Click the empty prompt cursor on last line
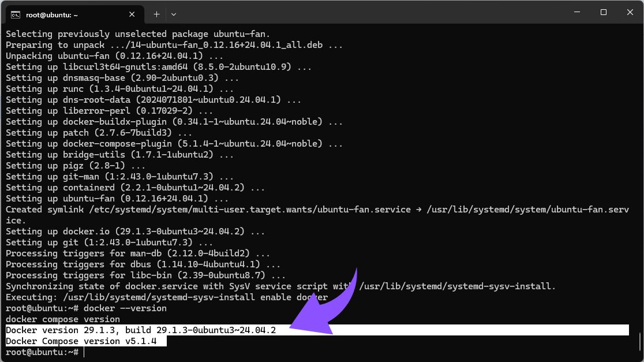This screenshot has width=644, height=362. tap(84, 352)
